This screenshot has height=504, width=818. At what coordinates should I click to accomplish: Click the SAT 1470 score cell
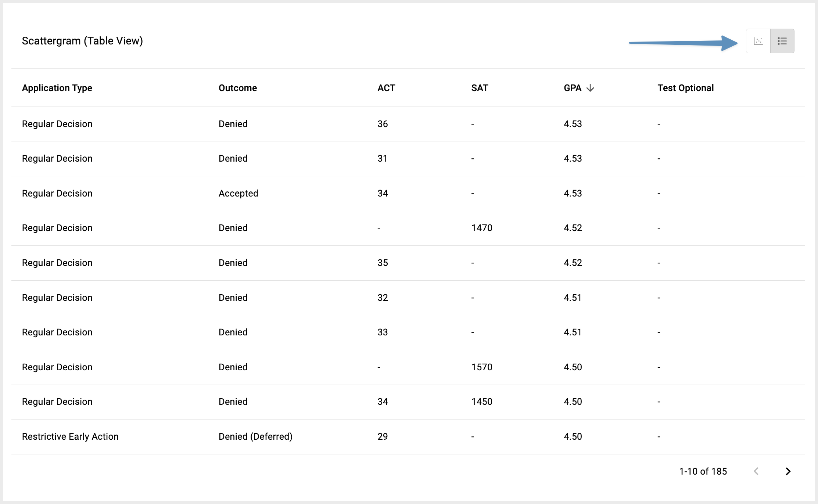tap(482, 228)
